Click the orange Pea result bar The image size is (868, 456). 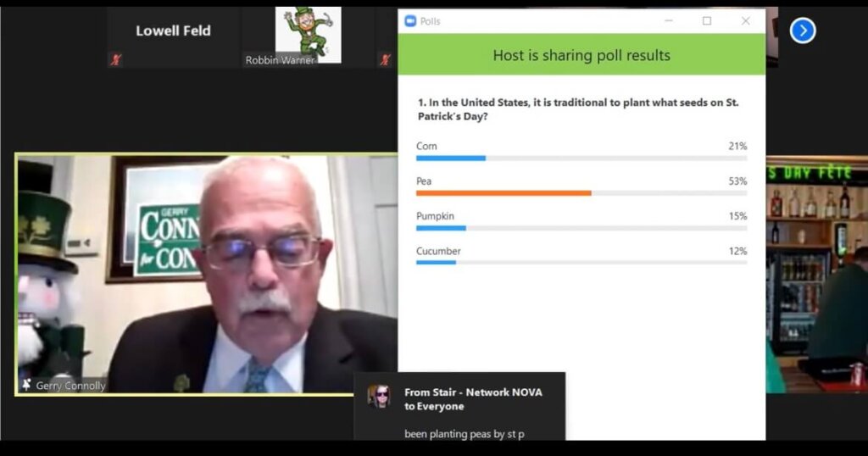[581, 193]
